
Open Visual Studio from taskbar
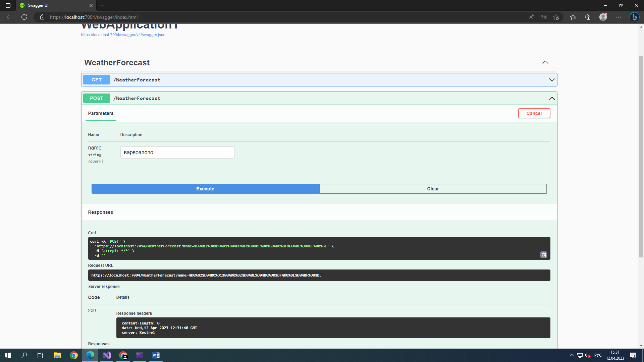(x=107, y=355)
